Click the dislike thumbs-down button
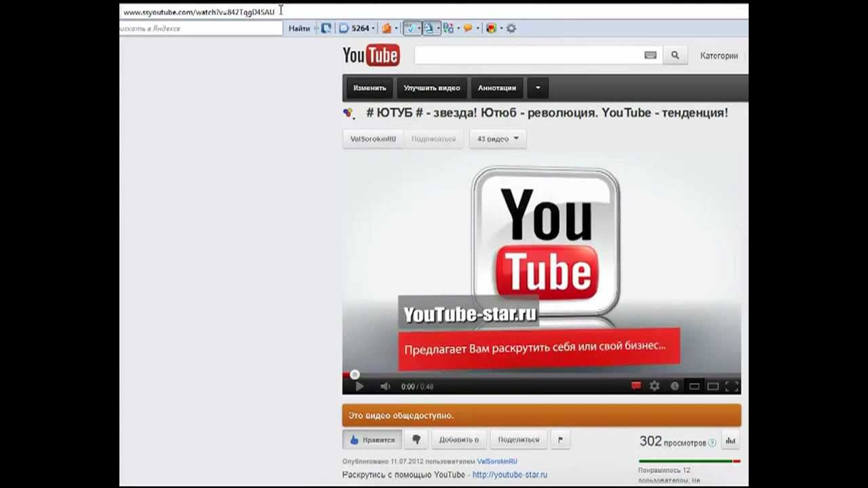 tap(416, 440)
